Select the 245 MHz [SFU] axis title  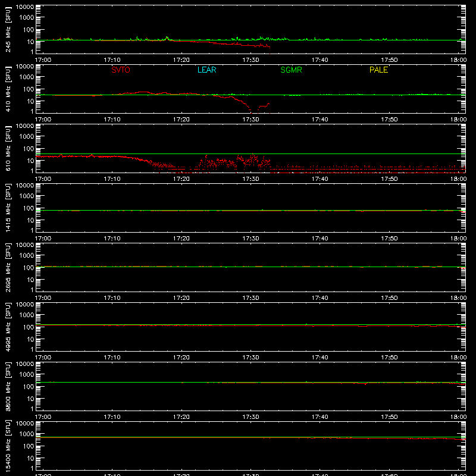click(8, 30)
